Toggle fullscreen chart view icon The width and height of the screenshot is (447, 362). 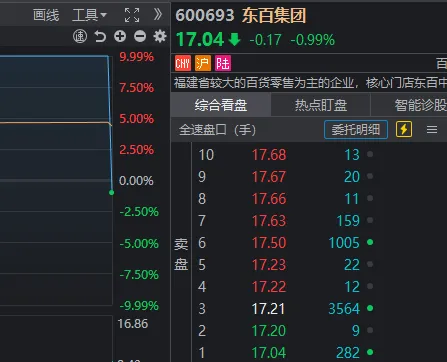click(x=132, y=15)
